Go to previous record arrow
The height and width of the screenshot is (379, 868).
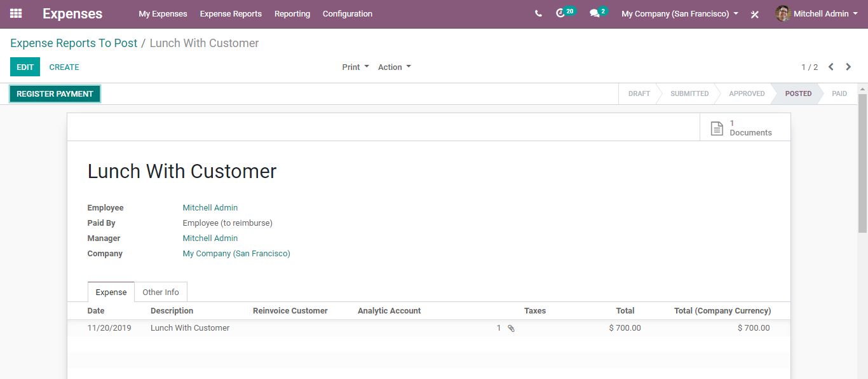831,67
